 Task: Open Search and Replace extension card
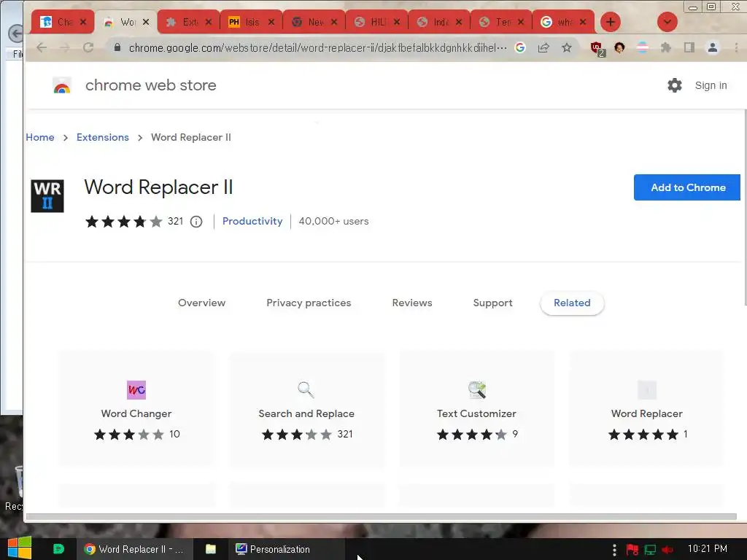[x=306, y=408]
